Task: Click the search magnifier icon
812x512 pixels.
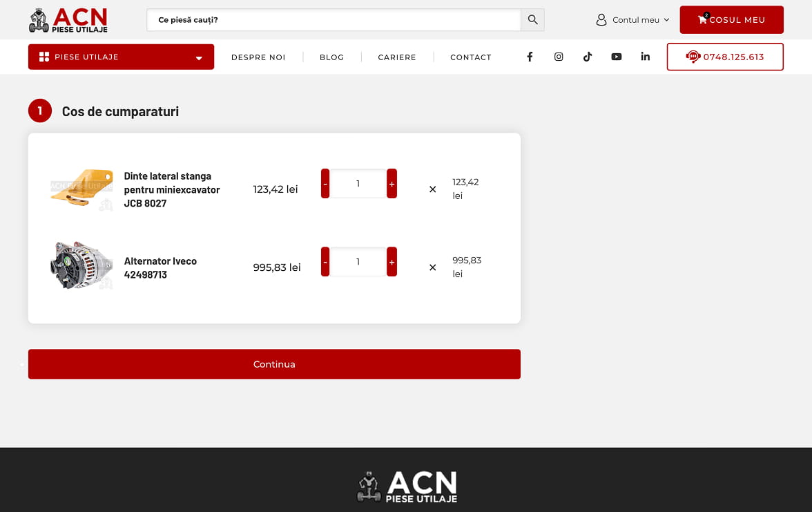Action: 532,20
